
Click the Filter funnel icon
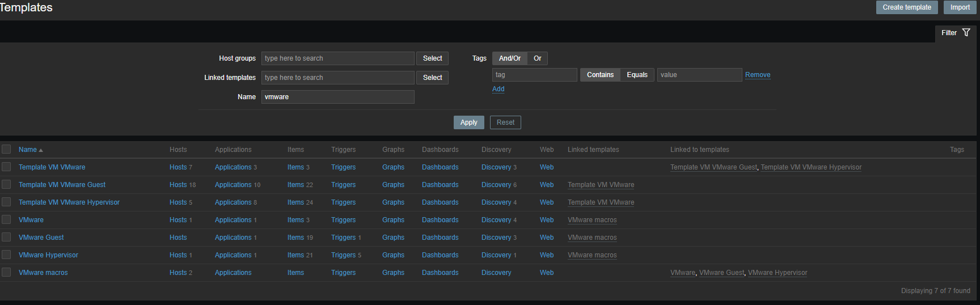coord(966,33)
